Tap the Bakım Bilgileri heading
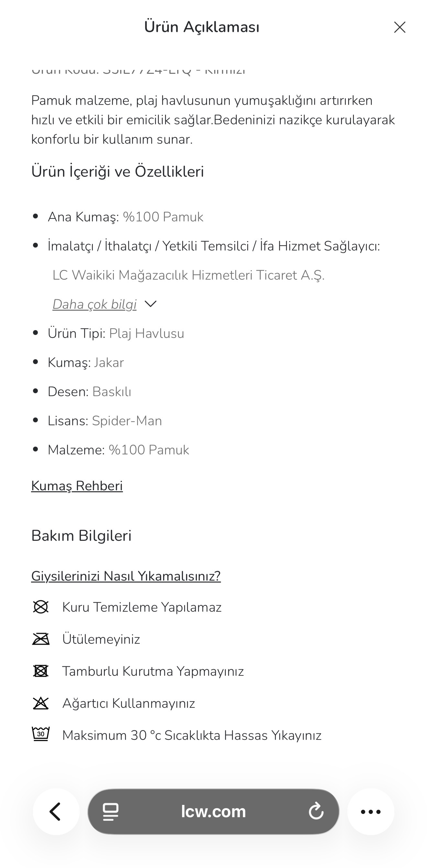Image resolution: width=427 pixels, height=868 pixels. pos(82,535)
